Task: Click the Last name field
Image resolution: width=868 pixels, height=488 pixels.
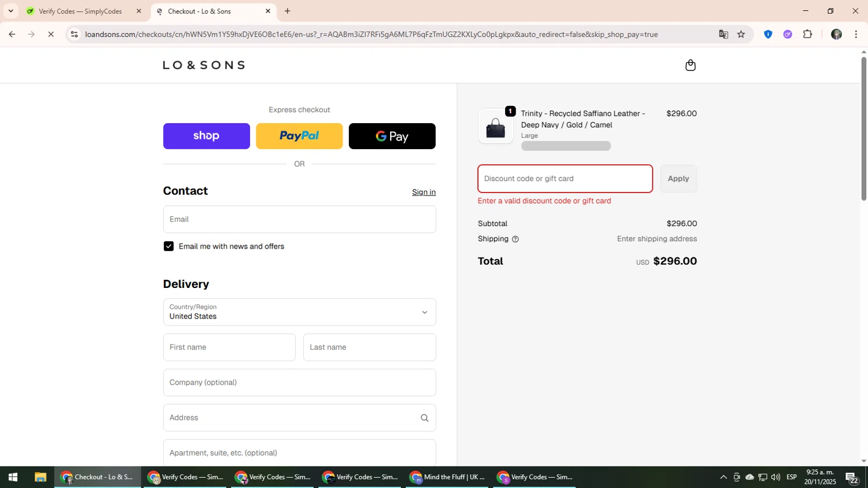Action: click(x=369, y=347)
